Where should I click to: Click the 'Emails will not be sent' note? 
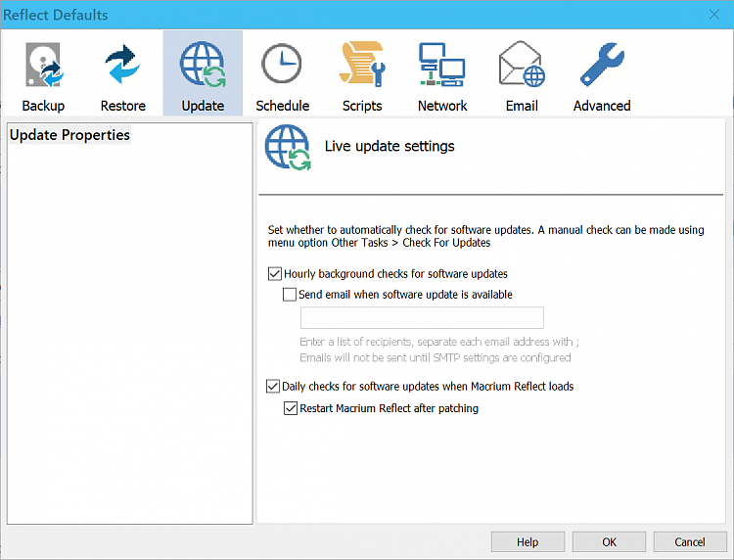pyautogui.click(x=436, y=357)
